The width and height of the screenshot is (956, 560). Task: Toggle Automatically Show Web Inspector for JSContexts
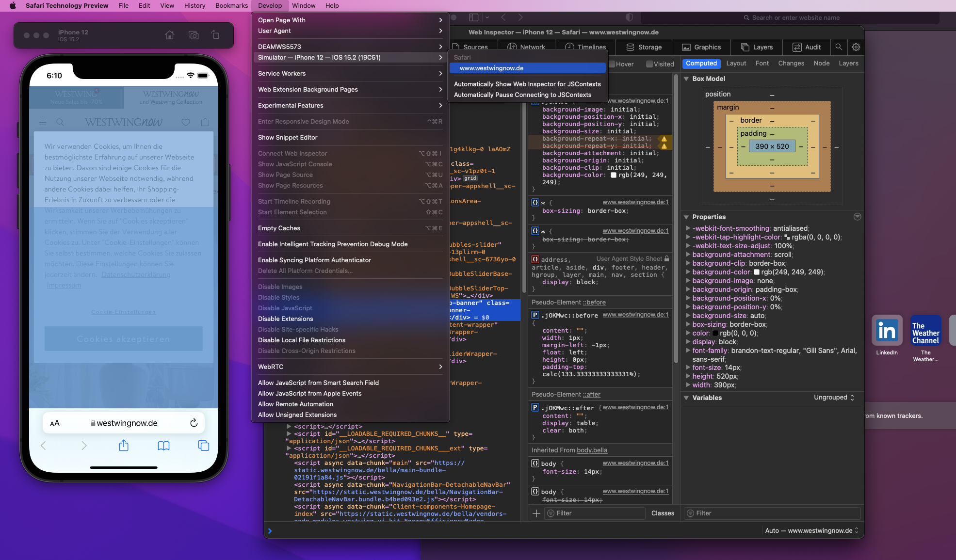(x=527, y=84)
